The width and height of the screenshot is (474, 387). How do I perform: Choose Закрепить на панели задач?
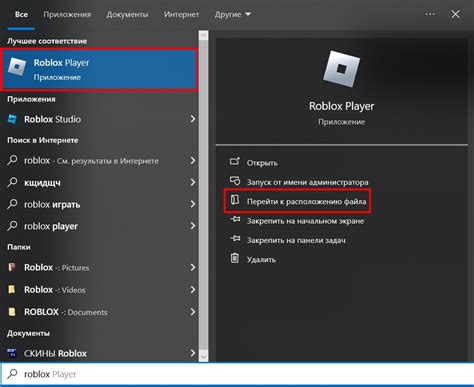(x=296, y=240)
